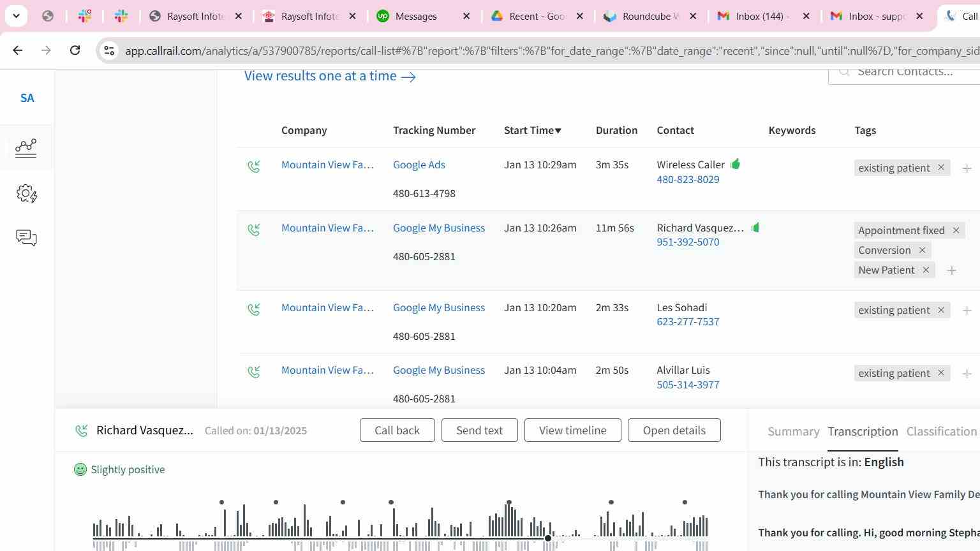Open Google My Business link in Alvillar Luis row

tap(439, 370)
